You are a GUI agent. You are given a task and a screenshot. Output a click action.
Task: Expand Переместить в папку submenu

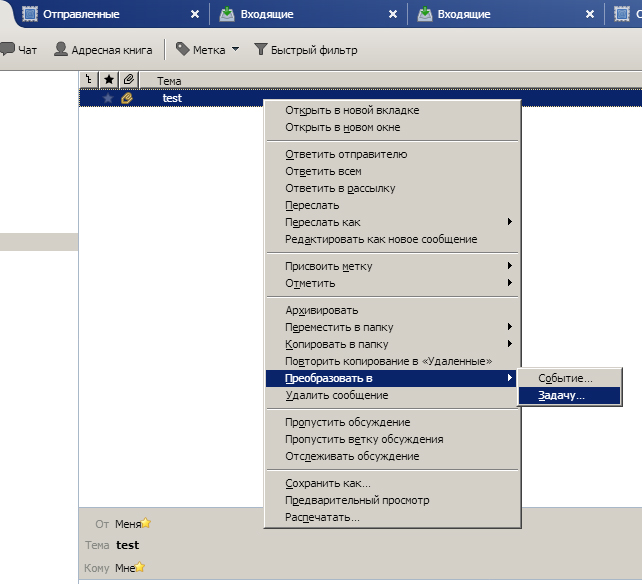(x=392, y=327)
